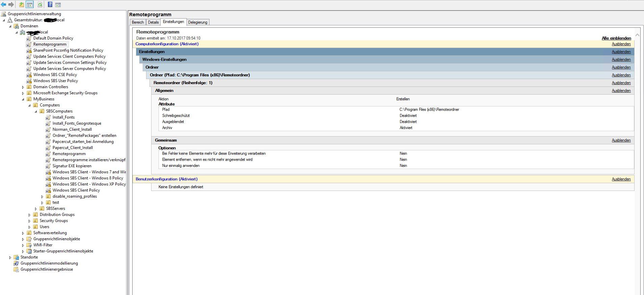Expand the Distribution Groups node
The height and width of the screenshot is (295, 644).
[29, 215]
